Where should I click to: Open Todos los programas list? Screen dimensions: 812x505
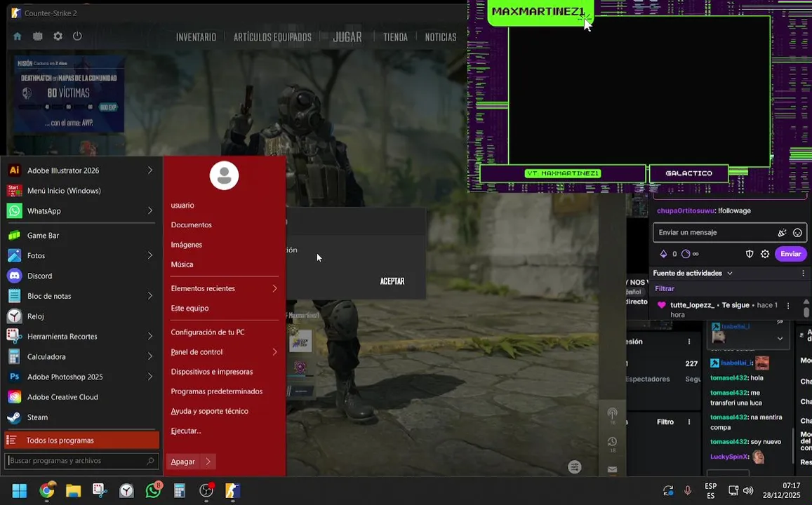(81, 440)
